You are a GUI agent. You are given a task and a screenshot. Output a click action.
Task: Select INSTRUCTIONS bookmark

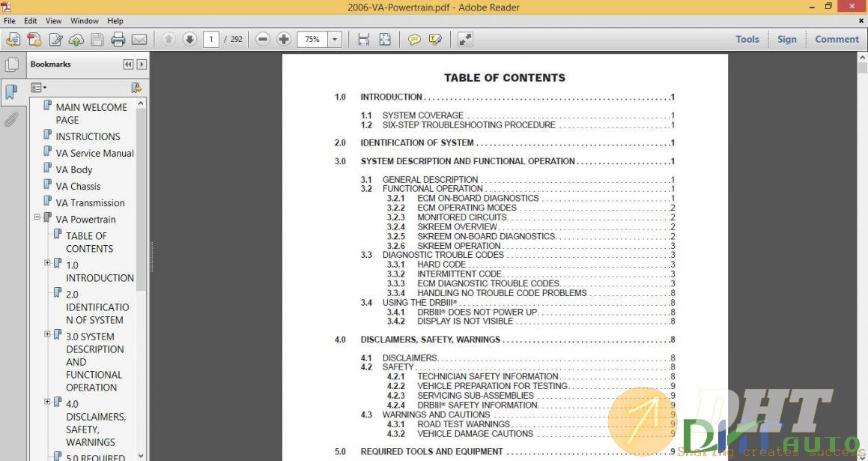88,136
